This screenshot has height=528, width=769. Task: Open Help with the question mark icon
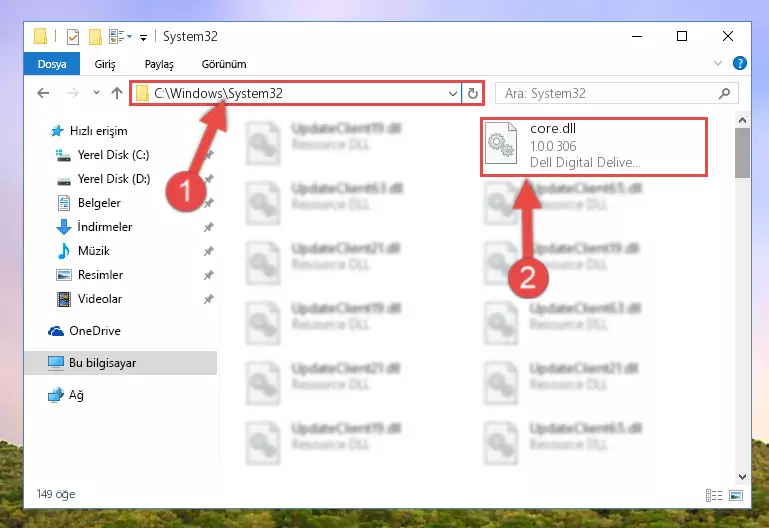(x=740, y=63)
